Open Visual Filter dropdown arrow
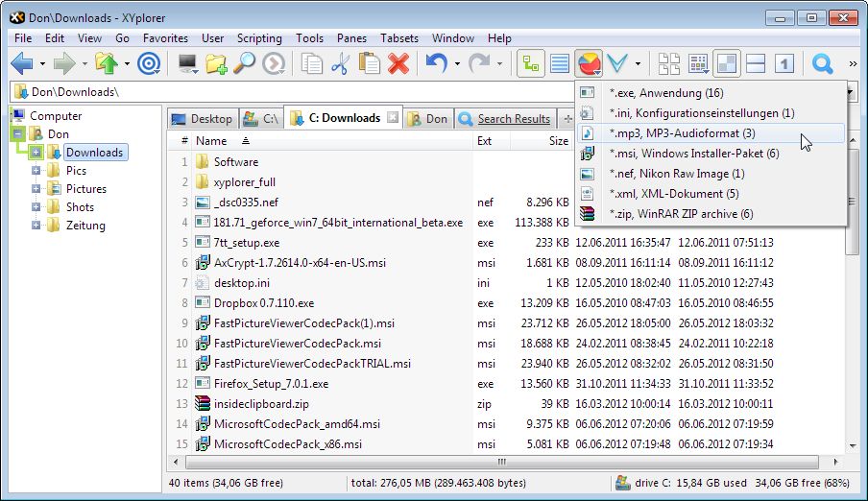 pyautogui.click(x=638, y=64)
